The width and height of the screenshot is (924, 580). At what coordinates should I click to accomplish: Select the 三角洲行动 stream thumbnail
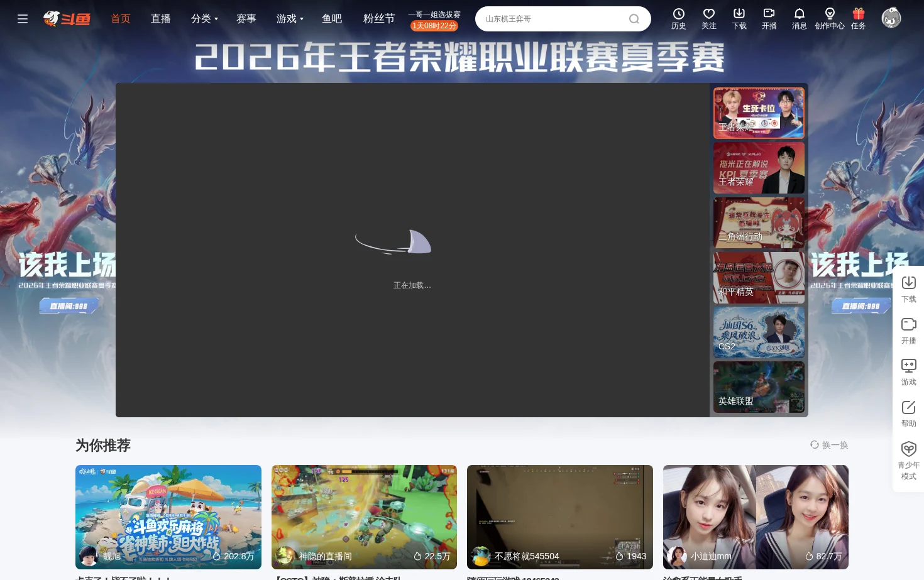pyautogui.click(x=759, y=223)
